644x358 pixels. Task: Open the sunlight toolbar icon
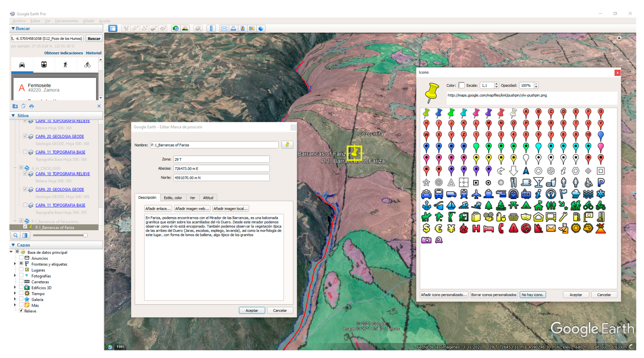185,28
